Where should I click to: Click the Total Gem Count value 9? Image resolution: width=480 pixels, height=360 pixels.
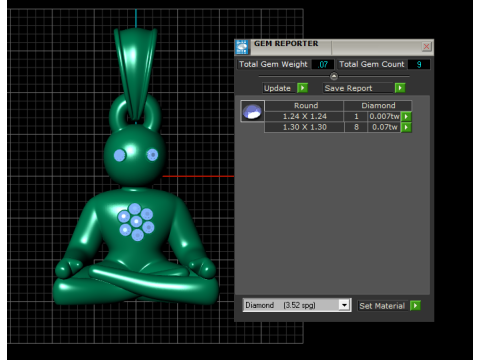(419, 64)
